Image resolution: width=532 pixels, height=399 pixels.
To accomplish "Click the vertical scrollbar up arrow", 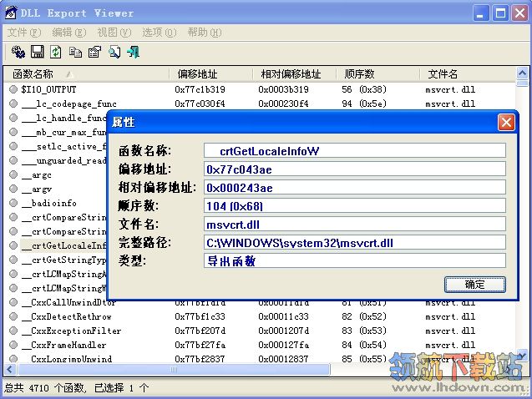I will [522, 73].
